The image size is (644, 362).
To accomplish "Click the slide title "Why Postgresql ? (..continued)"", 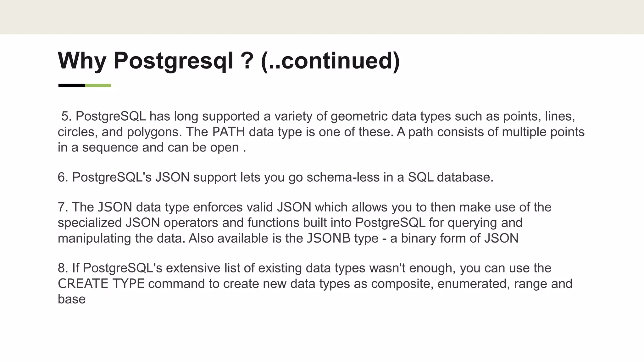I will [x=229, y=61].
